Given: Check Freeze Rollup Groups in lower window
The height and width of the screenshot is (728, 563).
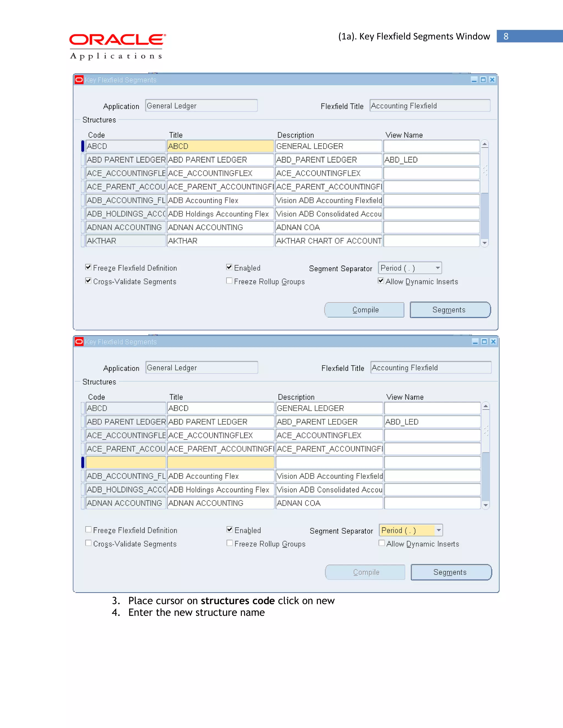Looking at the screenshot, I should pyautogui.click(x=230, y=543).
